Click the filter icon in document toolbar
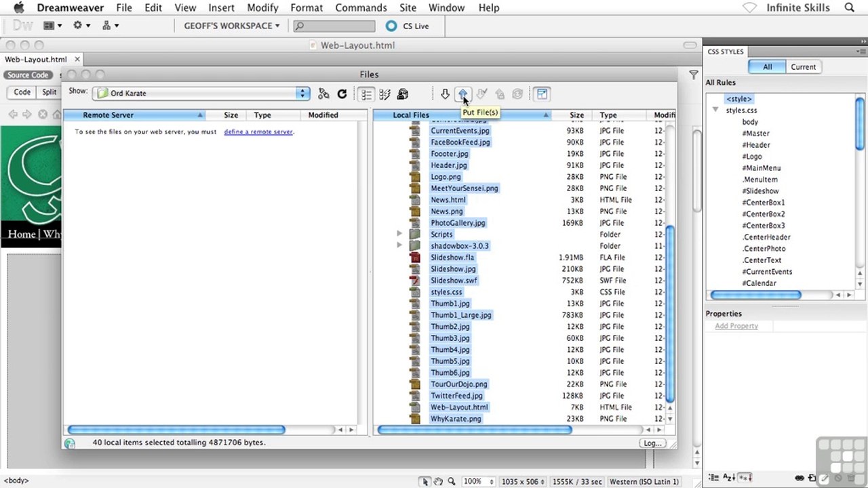 (693, 75)
